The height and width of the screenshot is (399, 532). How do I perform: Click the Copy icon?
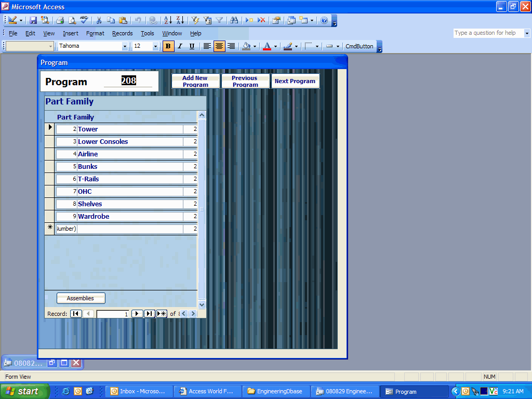tap(111, 20)
